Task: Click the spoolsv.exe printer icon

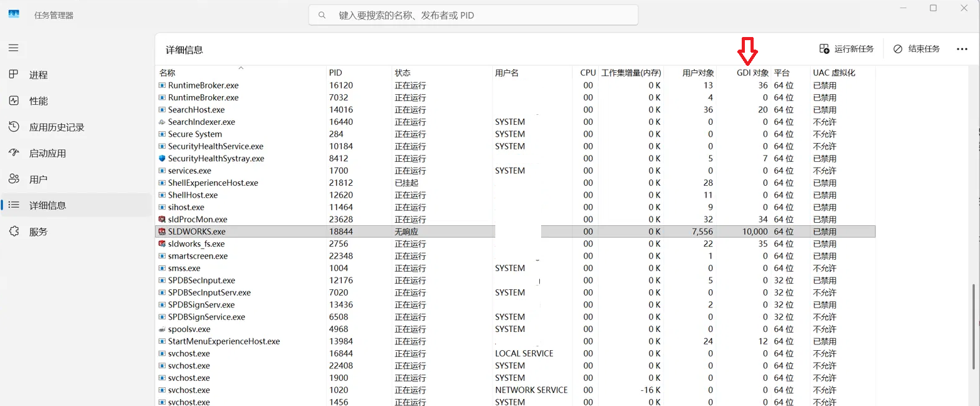Action: coord(162,329)
